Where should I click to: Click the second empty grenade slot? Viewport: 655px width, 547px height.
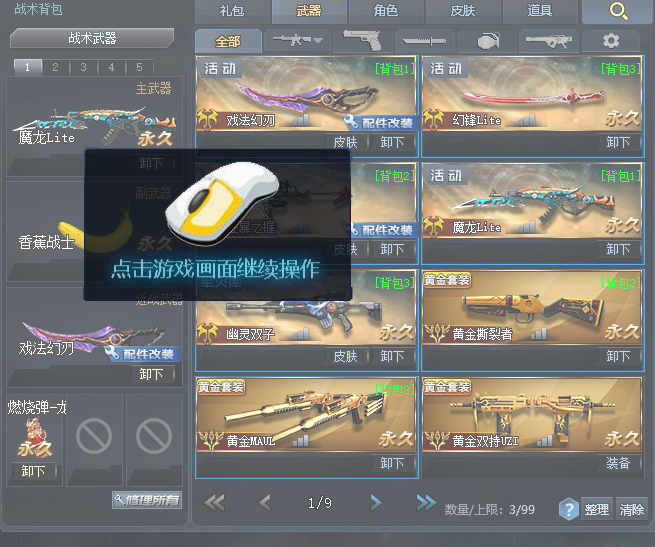pyautogui.click(x=154, y=436)
